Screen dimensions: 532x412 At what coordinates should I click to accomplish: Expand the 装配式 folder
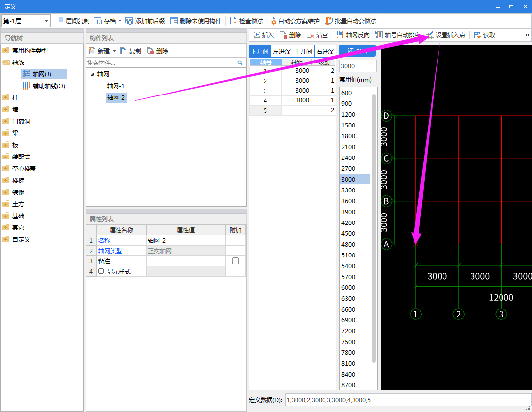point(6,157)
